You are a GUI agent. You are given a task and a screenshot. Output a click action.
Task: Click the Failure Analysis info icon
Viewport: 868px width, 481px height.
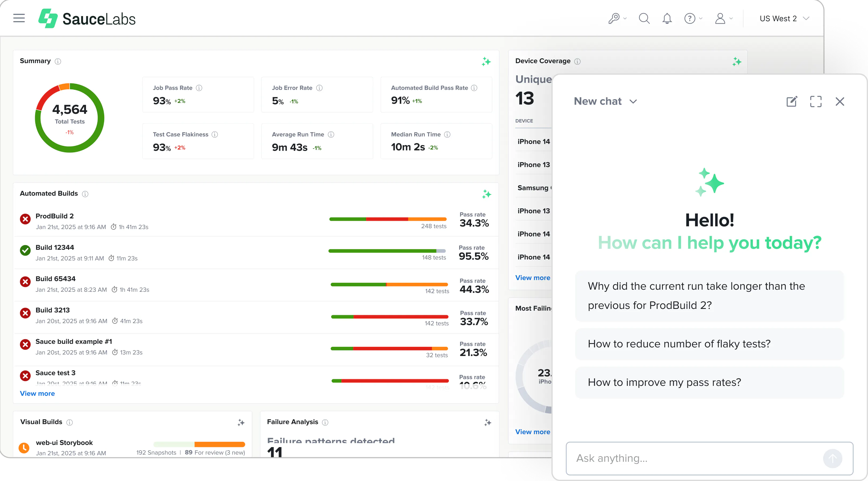(x=325, y=422)
